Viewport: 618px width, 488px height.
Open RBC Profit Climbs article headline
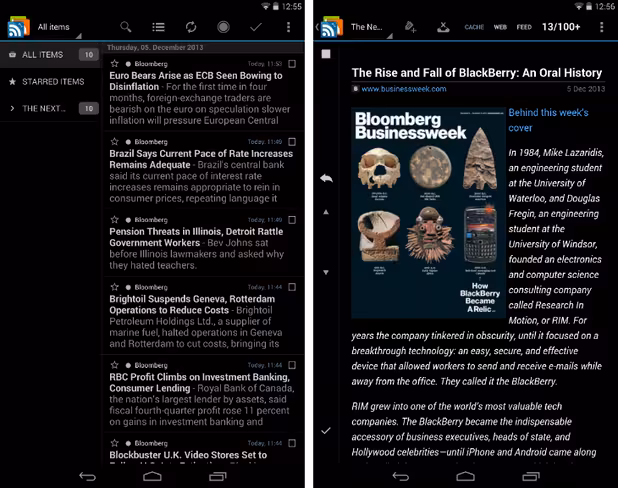[x=199, y=382]
